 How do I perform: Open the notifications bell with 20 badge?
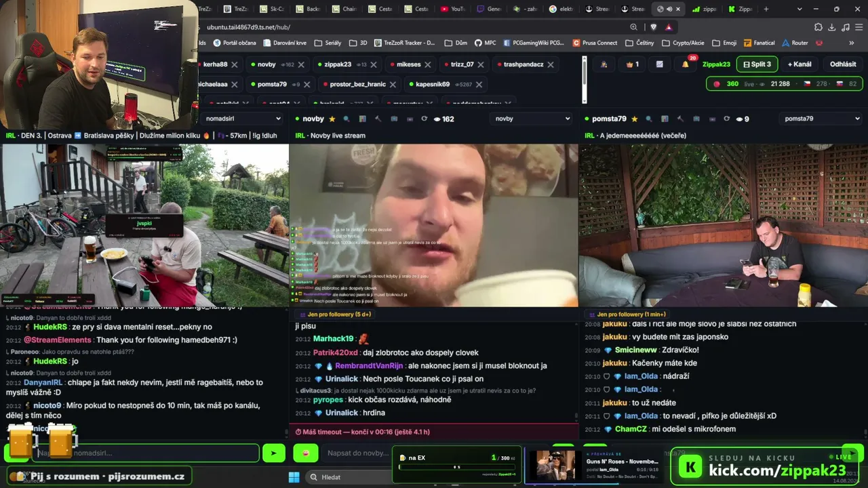[x=686, y=64]
